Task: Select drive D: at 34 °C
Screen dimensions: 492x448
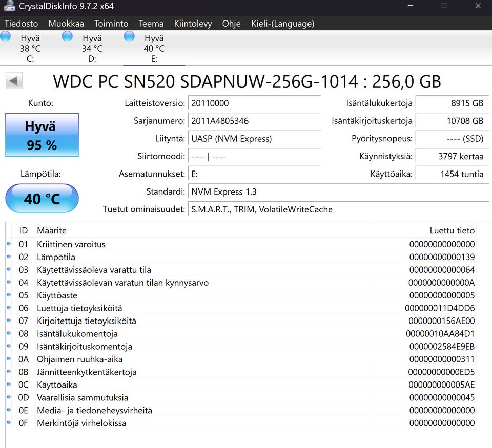Action: click(92, 48)
